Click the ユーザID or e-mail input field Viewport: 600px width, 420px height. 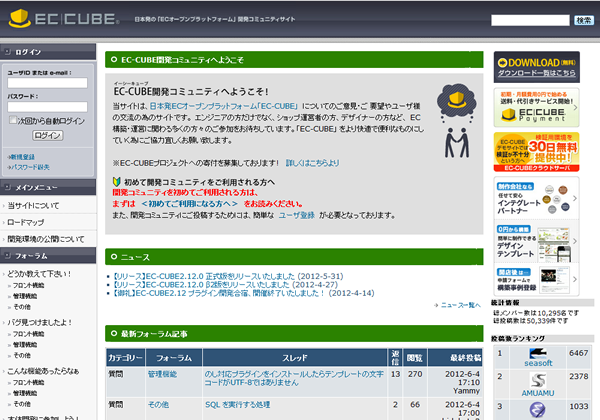point(47,83)
